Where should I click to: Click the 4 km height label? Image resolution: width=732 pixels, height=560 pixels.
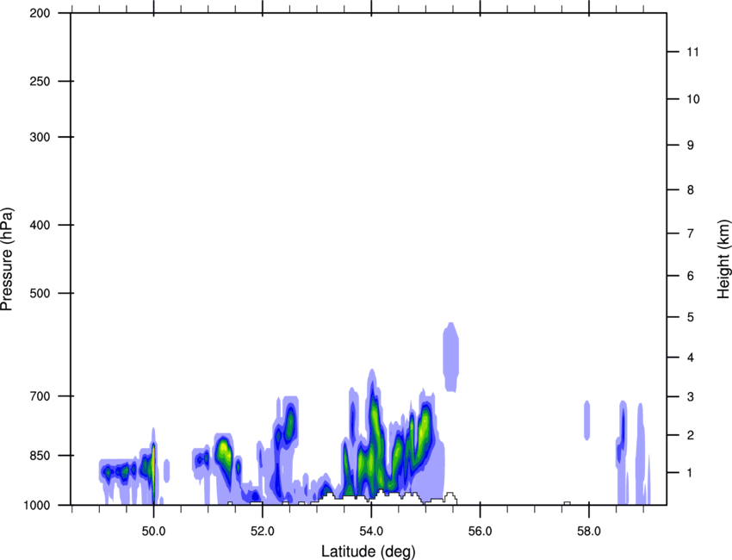(x=691, y=358)
